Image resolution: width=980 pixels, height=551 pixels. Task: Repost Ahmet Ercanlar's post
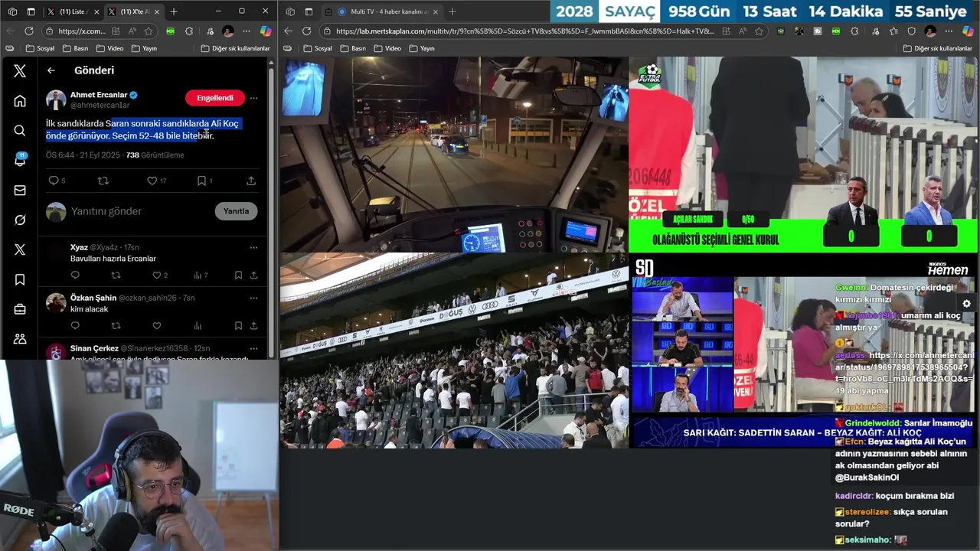coord(103,181)
